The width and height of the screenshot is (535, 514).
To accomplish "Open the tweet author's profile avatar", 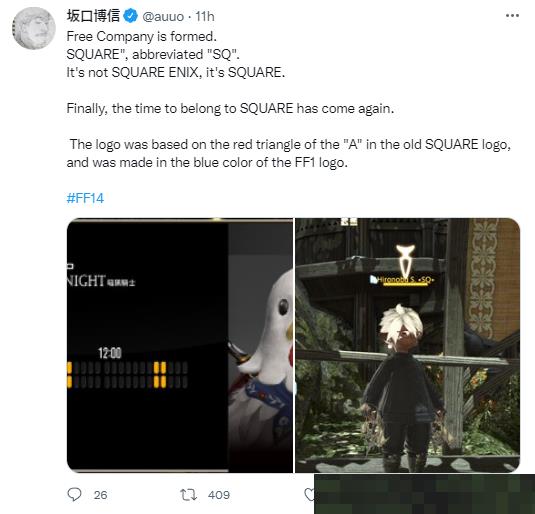I will tap(34, 28).
